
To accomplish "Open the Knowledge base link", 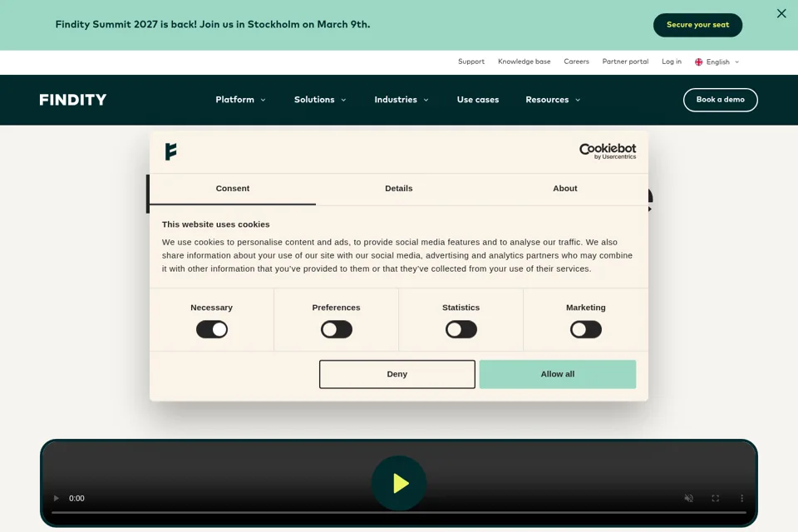I will pyautogui.click(x=524, y=62).
